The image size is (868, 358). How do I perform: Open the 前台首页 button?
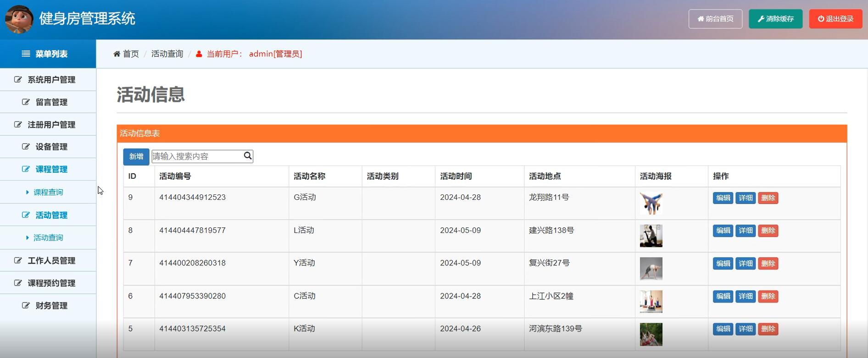click(x=715, y=19)
